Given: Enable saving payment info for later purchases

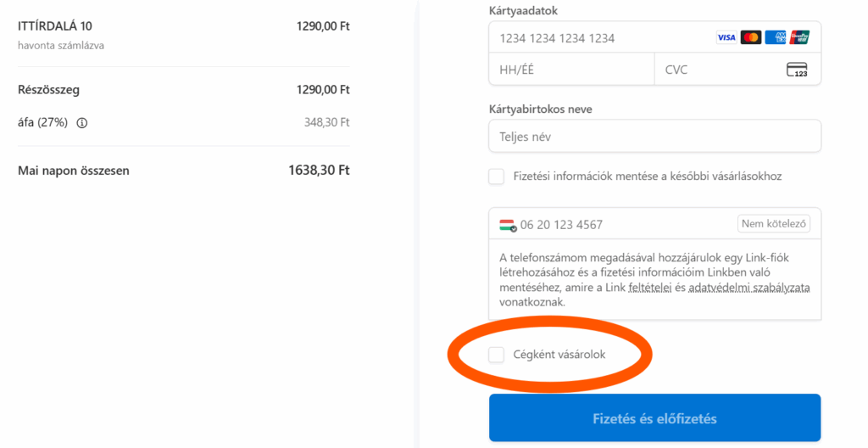Looking at the screenshot, I should click(x=497, y=176).
